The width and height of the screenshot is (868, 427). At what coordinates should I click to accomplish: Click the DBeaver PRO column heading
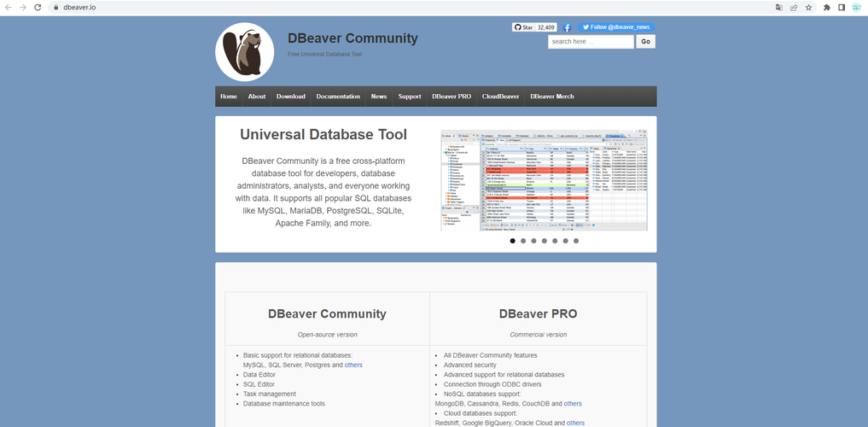tap(538, 314)
